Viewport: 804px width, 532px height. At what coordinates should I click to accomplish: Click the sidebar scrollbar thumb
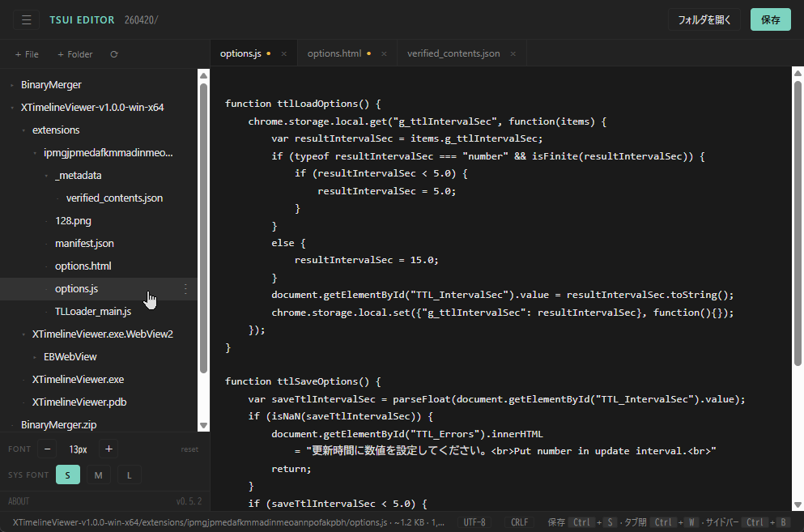point(203,228)
